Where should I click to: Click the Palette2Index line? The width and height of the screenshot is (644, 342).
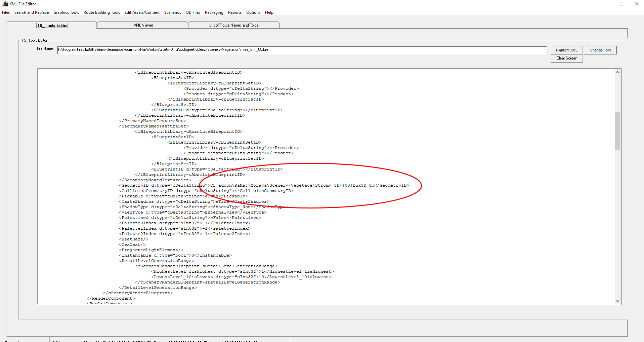[185, 234]
